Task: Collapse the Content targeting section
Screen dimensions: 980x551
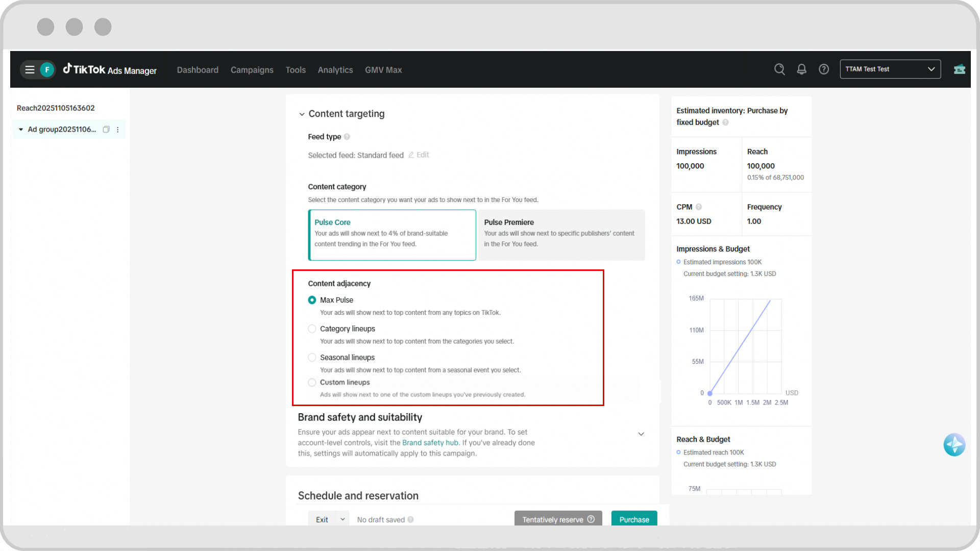Action: click(302, 114)
